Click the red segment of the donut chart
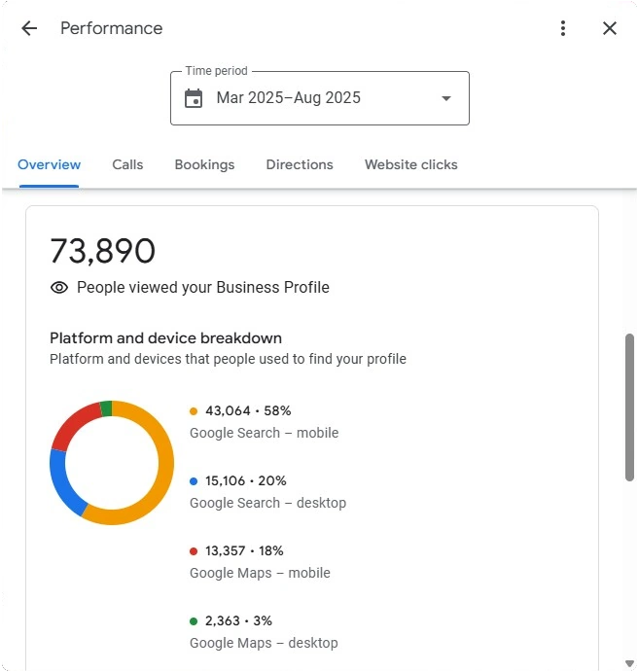Screen dimensions: 638x672 [x=72, y=423]
